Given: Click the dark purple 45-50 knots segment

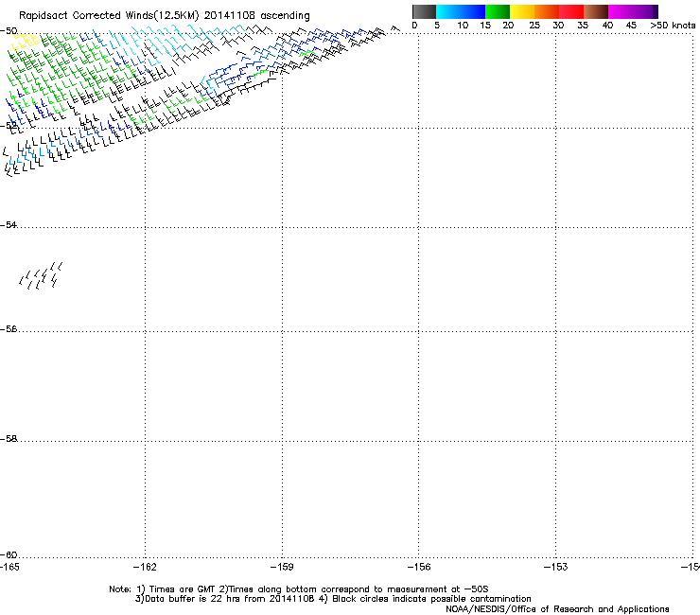Looking at the screenshot, I should (645, 11).
